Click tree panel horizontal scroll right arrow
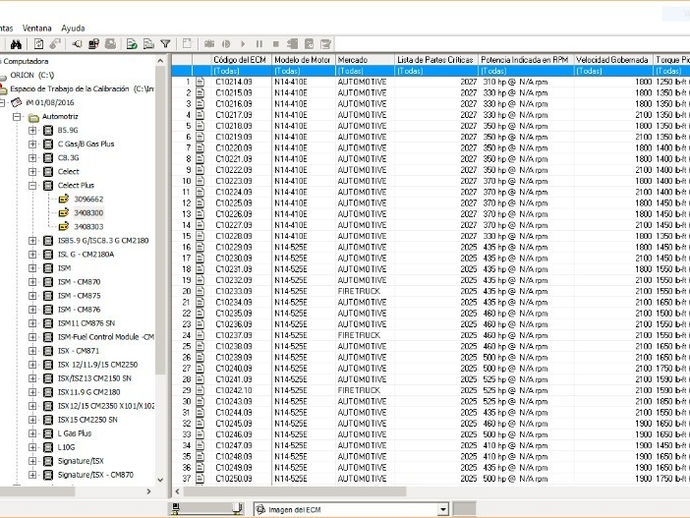The height and width of the screenshot is (518, 690). tap(149, 492)
